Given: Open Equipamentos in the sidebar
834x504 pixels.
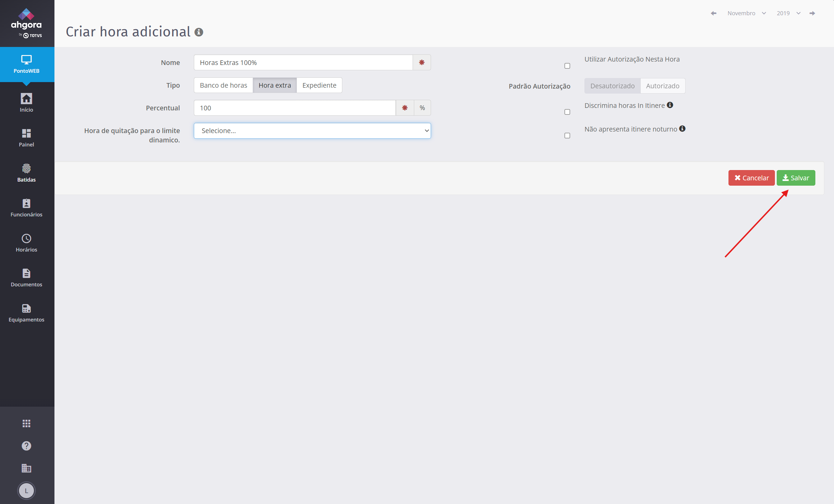Looking at the screenshot, I should click(x=26, y=312).
